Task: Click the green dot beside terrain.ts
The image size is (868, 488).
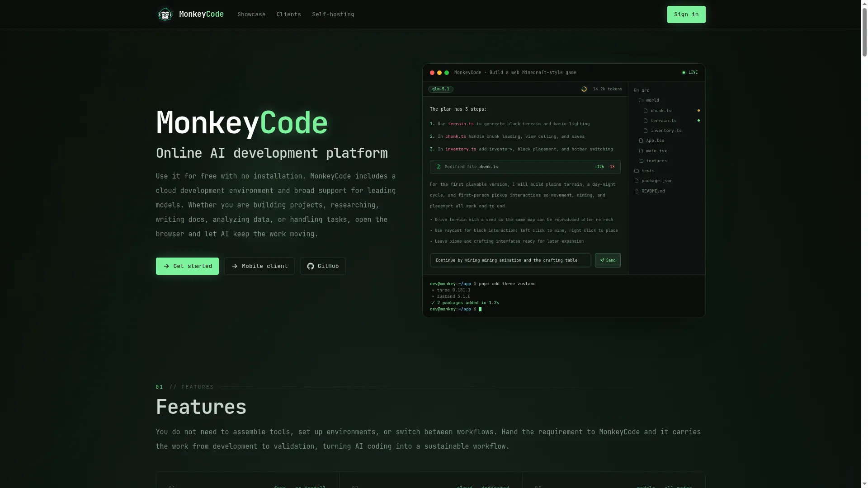Action: coord(698,121)
